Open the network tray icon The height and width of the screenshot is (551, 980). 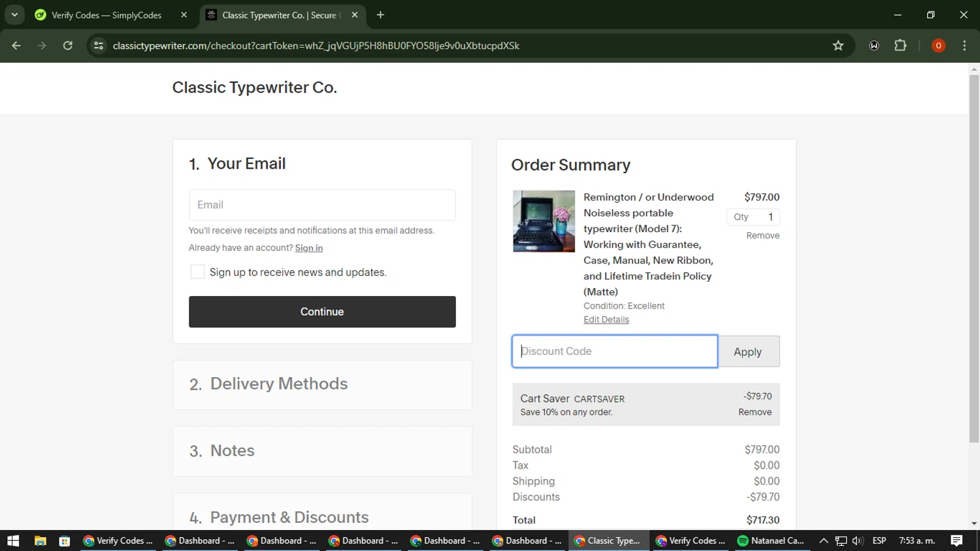coord(841,541)
